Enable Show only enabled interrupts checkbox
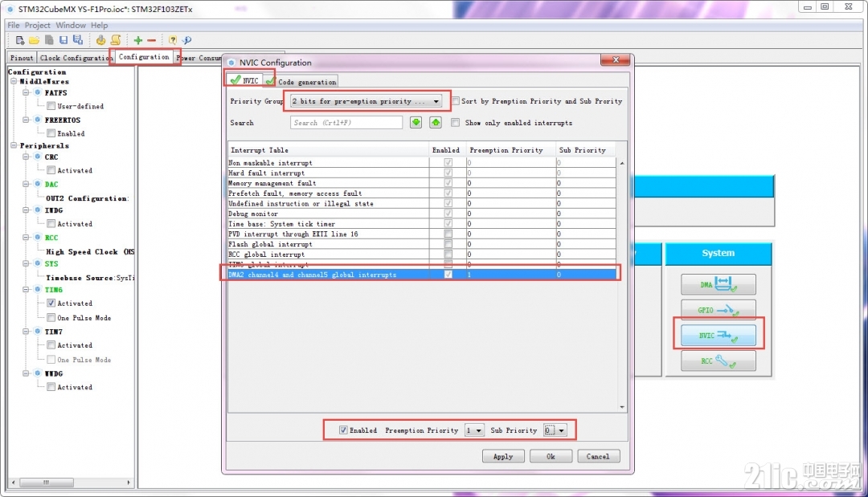Viewport: 868px width, 497px height. 456,123
